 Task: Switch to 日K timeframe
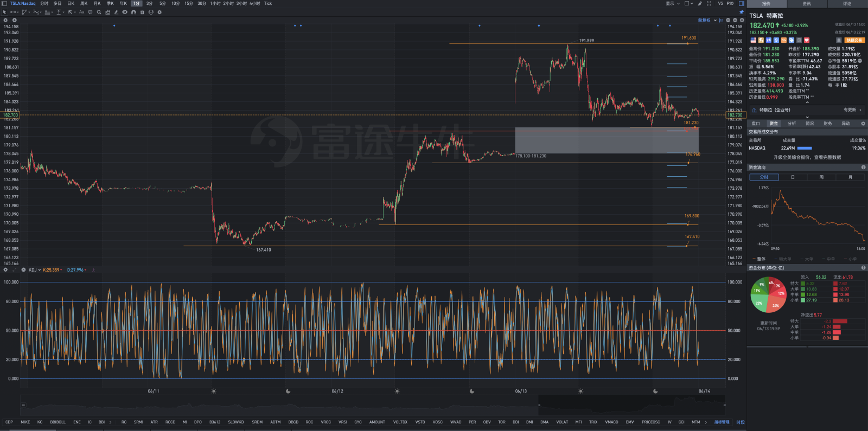click(x=71, y=3)
